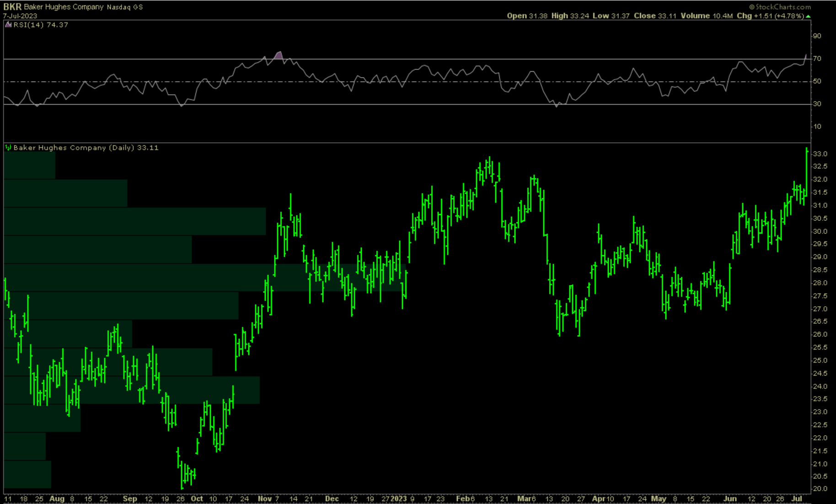Click the 33.0 price axis label
Screen dimensions: 836x504
[820, 154]
